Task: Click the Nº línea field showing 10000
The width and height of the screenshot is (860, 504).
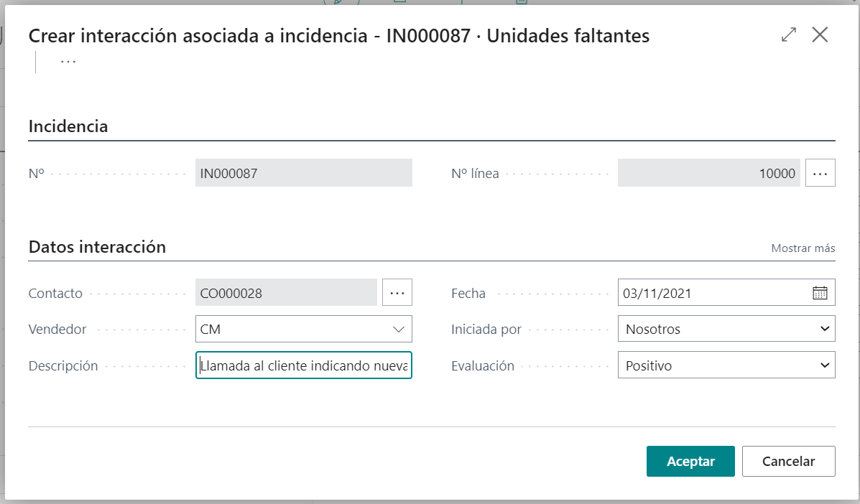Action: [708, 173]
